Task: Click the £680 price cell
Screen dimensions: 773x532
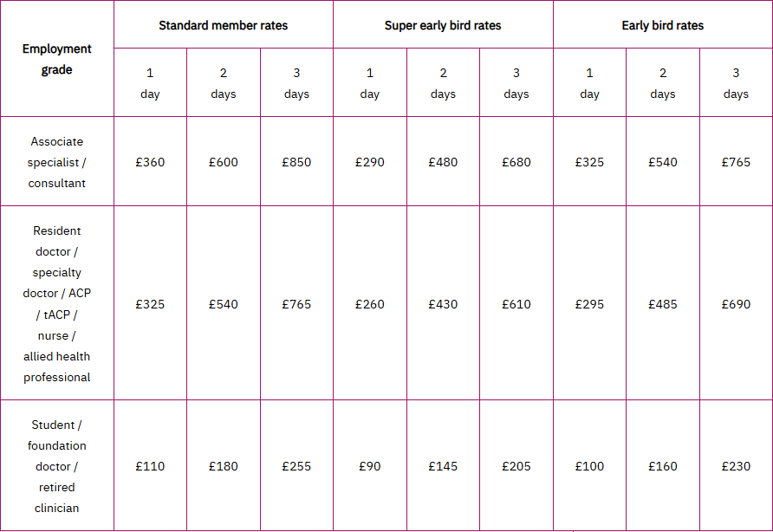Action: point(516,162)
